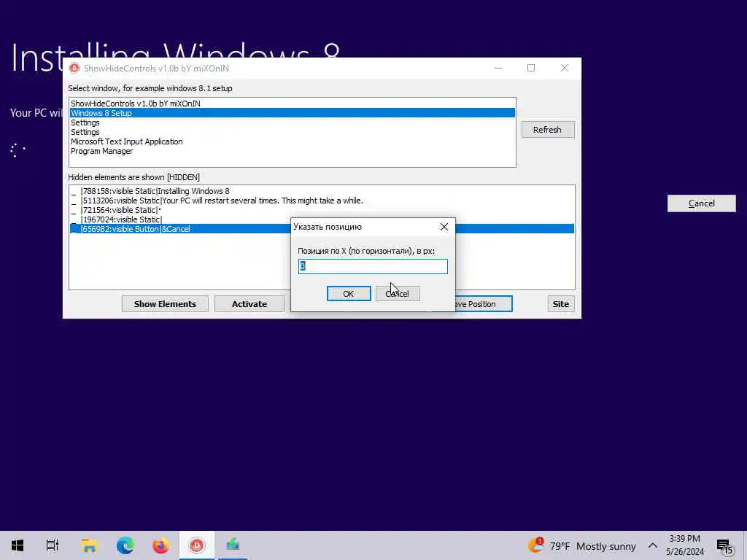Maximize the ShowHideControls window
Image resolution: width=747 pixels, height=560 pixels.
(x=531, y=68)
